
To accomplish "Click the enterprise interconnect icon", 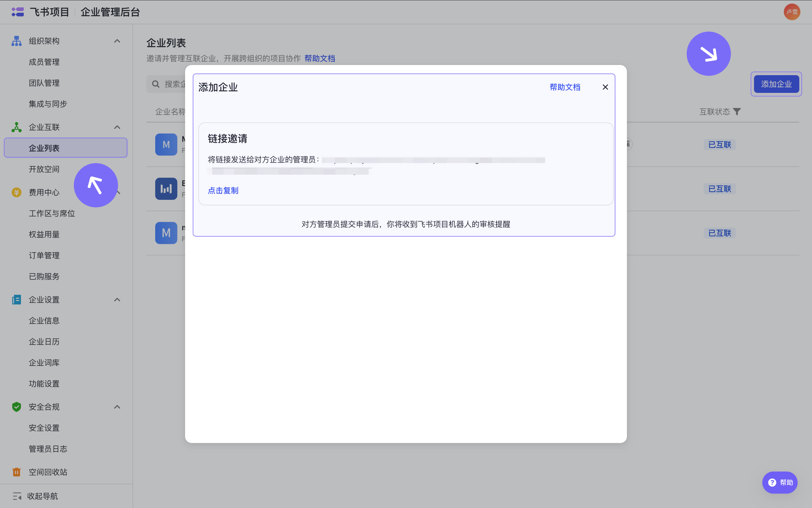I will tap(16, 127).
